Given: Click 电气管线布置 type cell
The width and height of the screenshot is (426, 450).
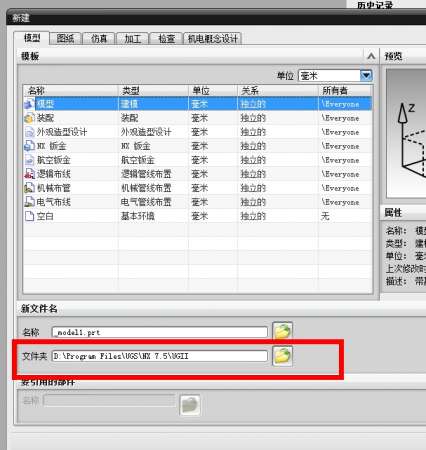Looking at the screenshot, I should [146, 202].
